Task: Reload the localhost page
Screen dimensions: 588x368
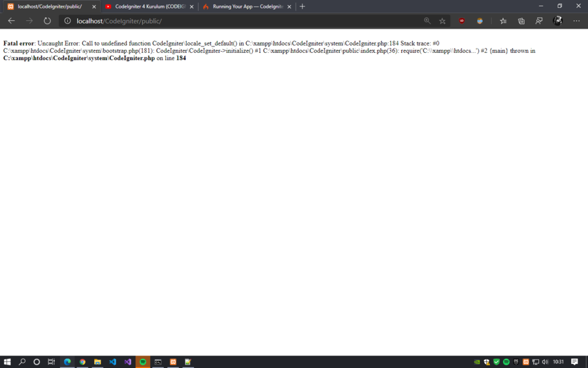Action: [47, 21]
